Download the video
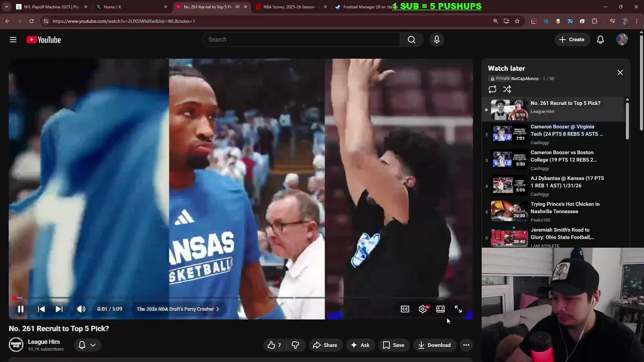Screen dimensions: 644x362 pos(434,345)
